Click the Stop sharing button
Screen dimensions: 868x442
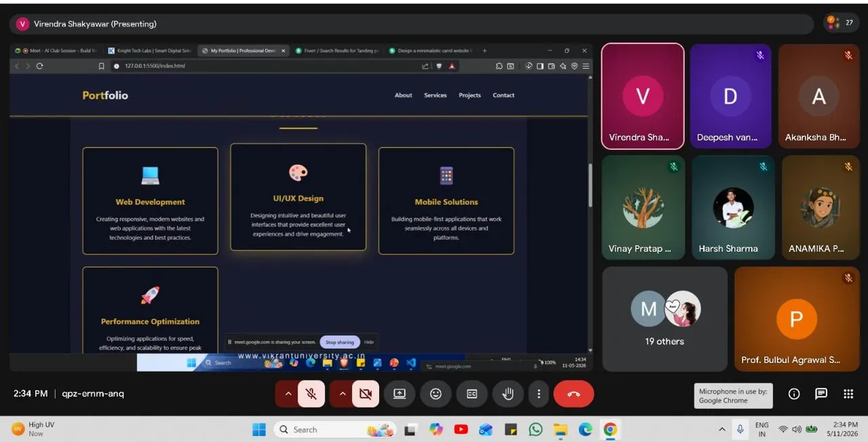click(x=340, y=342)
